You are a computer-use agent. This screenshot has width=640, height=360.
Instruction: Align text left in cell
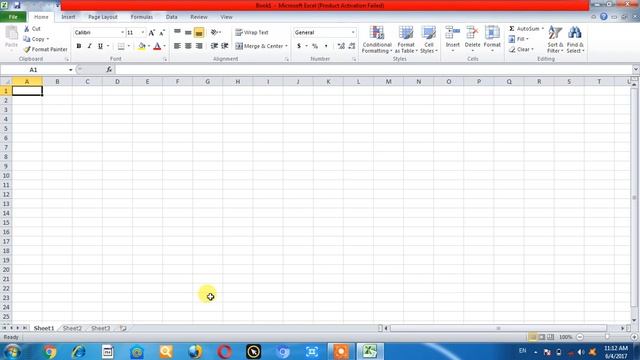tap(177, 46)
